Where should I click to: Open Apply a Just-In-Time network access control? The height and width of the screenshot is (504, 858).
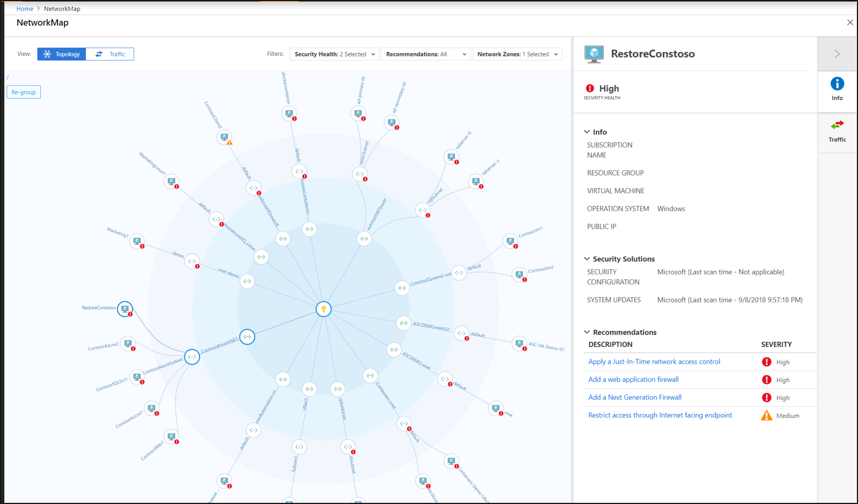(x=654, y=362)
